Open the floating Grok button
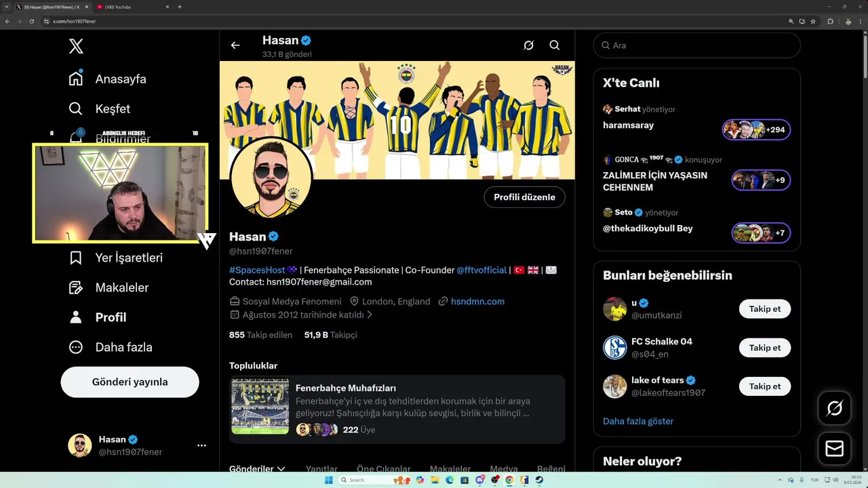Viewport: 868px width, 488px height. pos(835,409)
